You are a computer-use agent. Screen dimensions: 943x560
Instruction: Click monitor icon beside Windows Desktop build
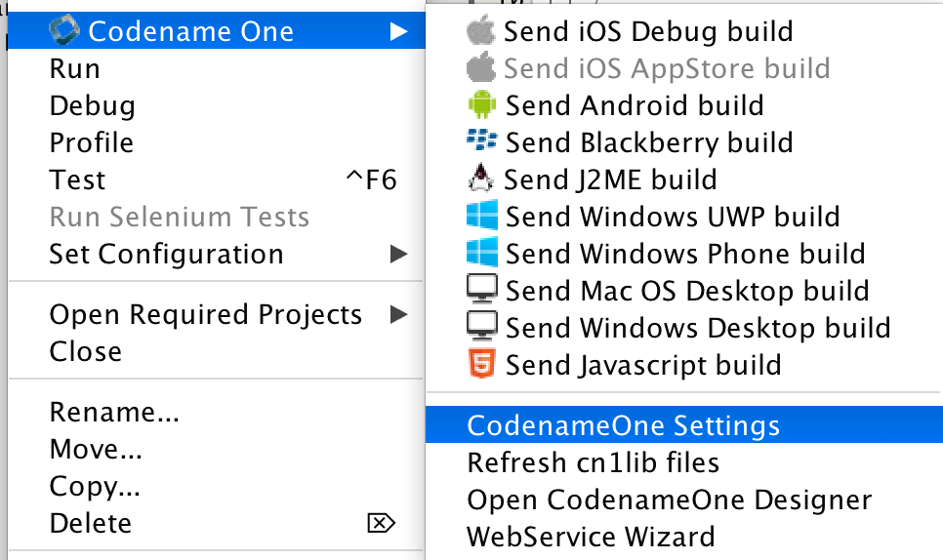pos(481,328)
